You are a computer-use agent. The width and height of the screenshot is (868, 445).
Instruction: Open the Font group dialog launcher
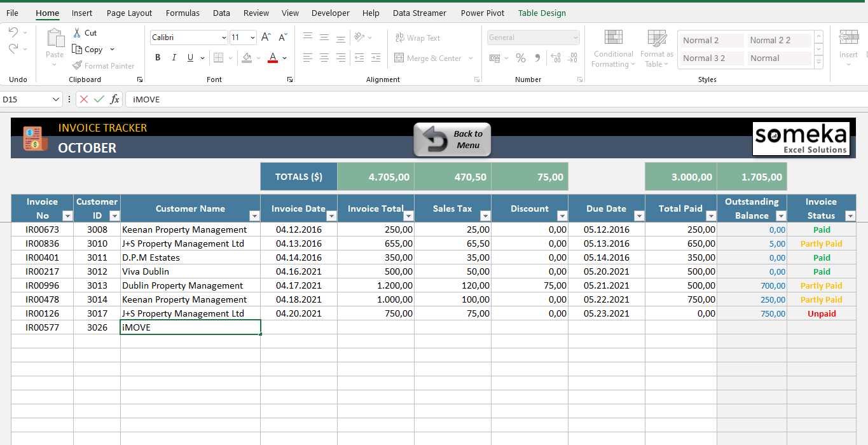coord(290,79)
